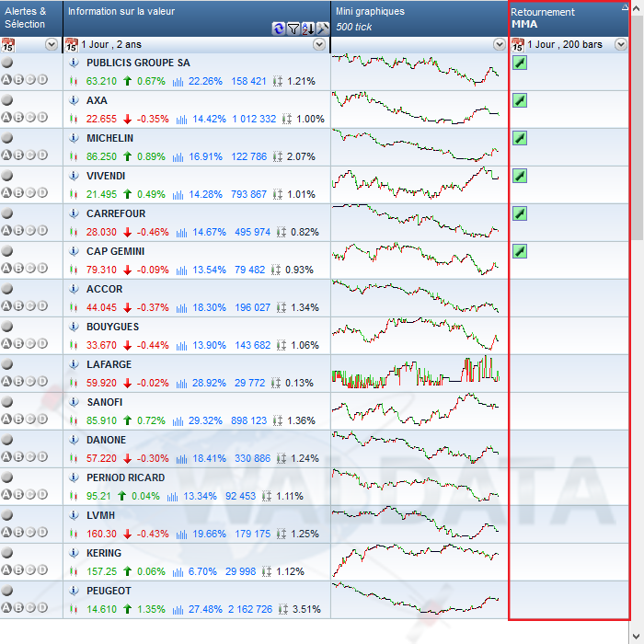Screen dimensions: 644x644
Task: Open the Mini graphiques column dropdown
Action: point(500,44)
